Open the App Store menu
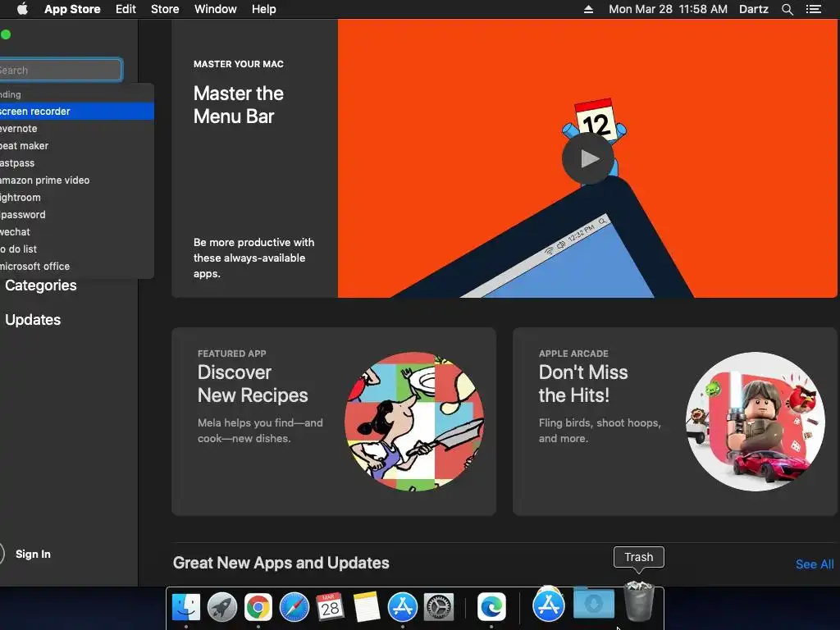840x630 pixels. tap(72, 9)
